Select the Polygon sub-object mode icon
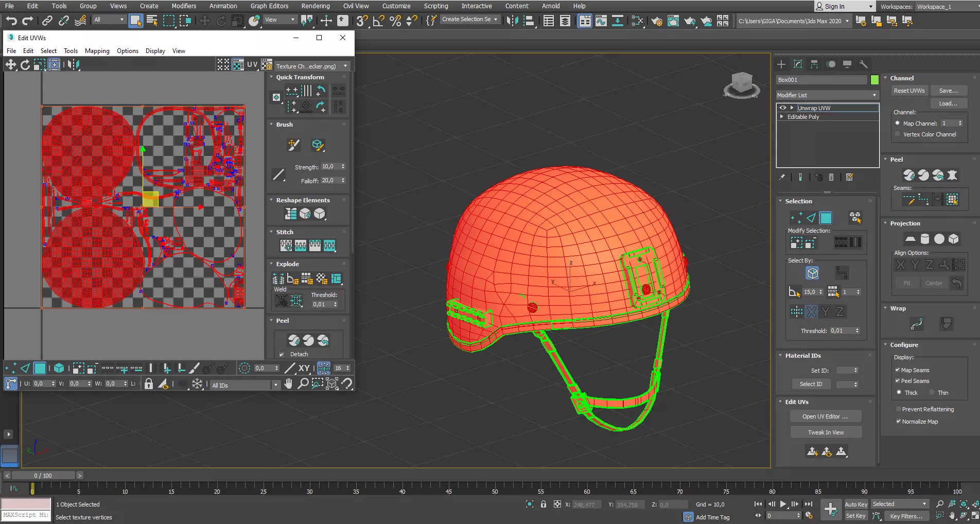980x524 pixels. (826, 218)
